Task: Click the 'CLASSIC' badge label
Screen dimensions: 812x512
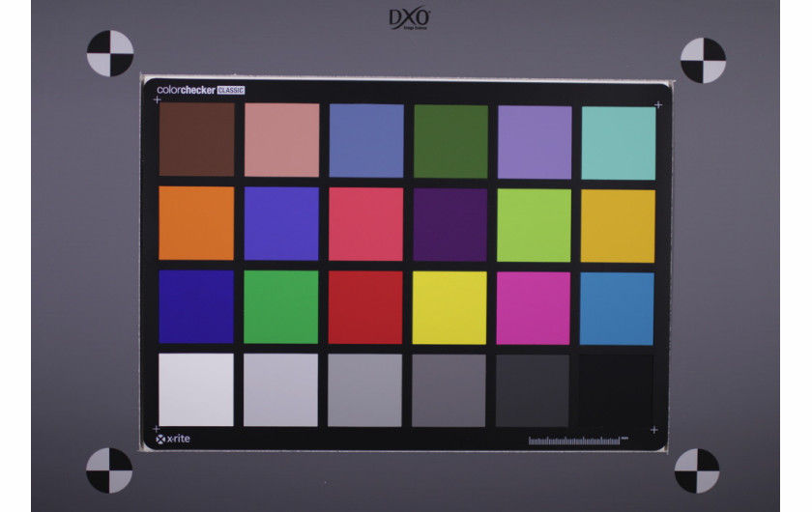Action: pos(231,90)
